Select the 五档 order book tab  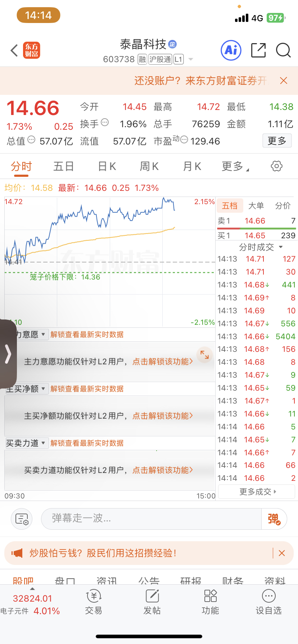pos(230,206)
